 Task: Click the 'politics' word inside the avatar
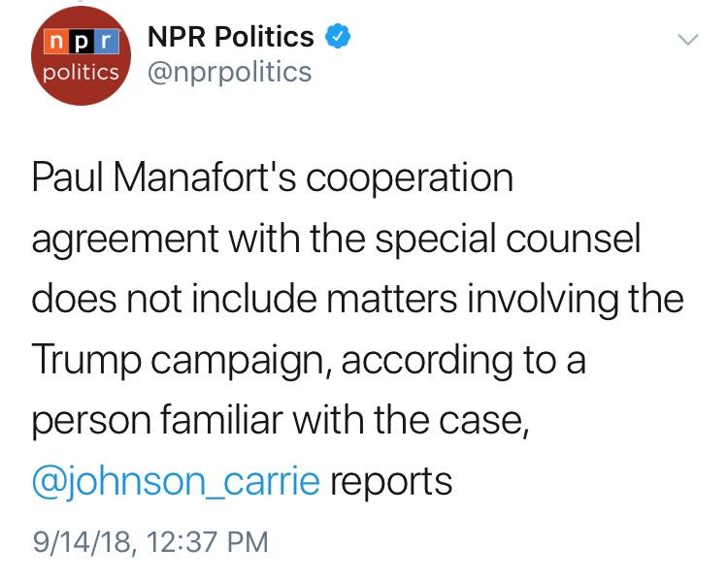coord(81,73)
